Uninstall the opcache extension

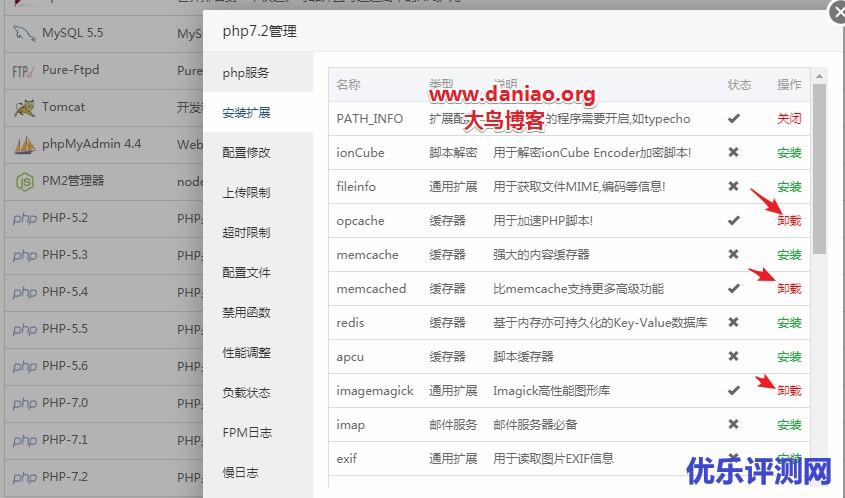pyautogui.click(x=789, y=221)
